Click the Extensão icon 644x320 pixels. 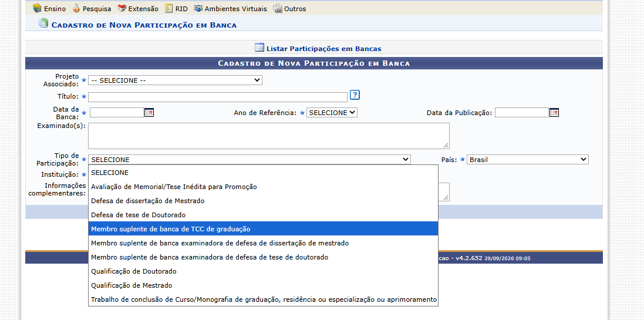pyautogui.click(x=122, y=8)
